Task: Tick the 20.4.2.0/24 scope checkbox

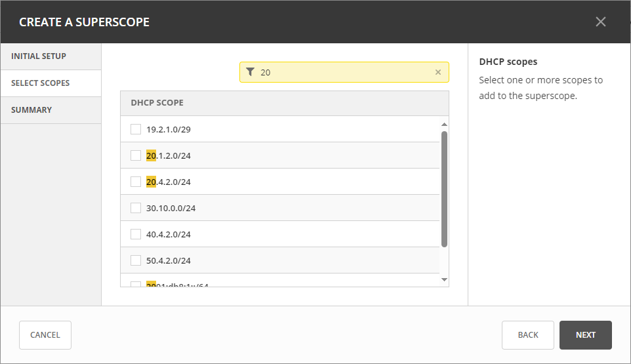Action: (x=136, y=182)
